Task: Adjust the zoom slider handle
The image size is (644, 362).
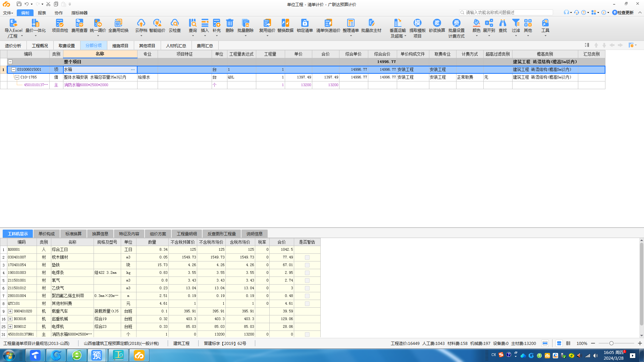Action: [x=611, y=344]
